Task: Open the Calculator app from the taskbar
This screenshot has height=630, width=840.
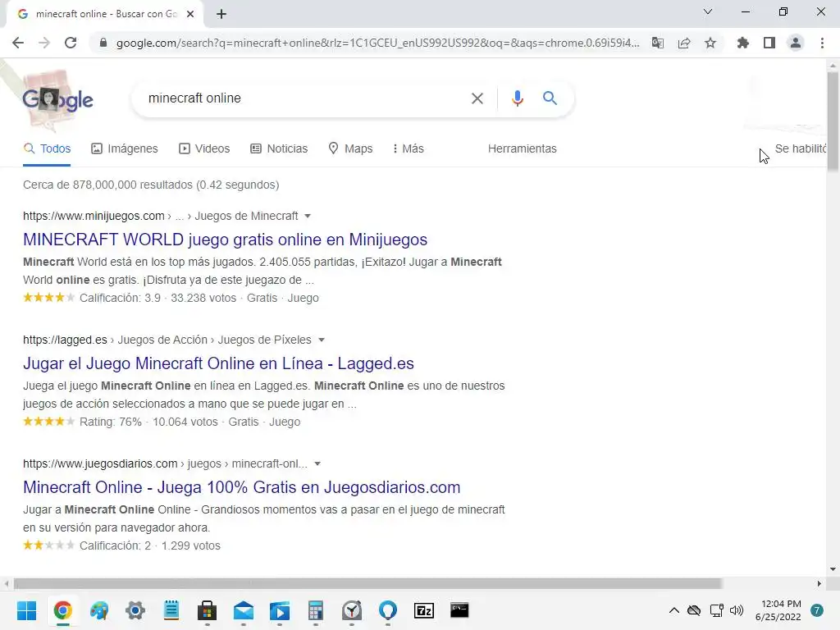Action: click(x=316, y=610)
